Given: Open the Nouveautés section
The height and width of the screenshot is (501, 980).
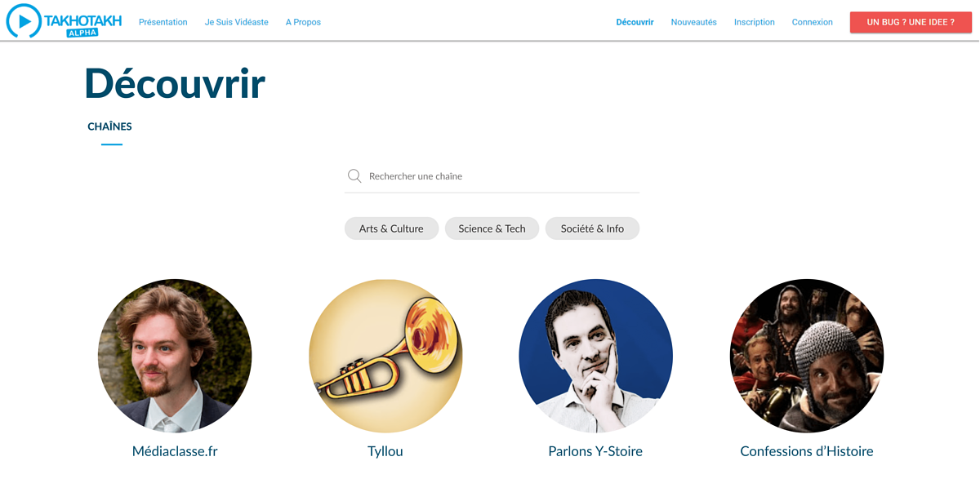Looking at the screenshot, I should 693,22.
